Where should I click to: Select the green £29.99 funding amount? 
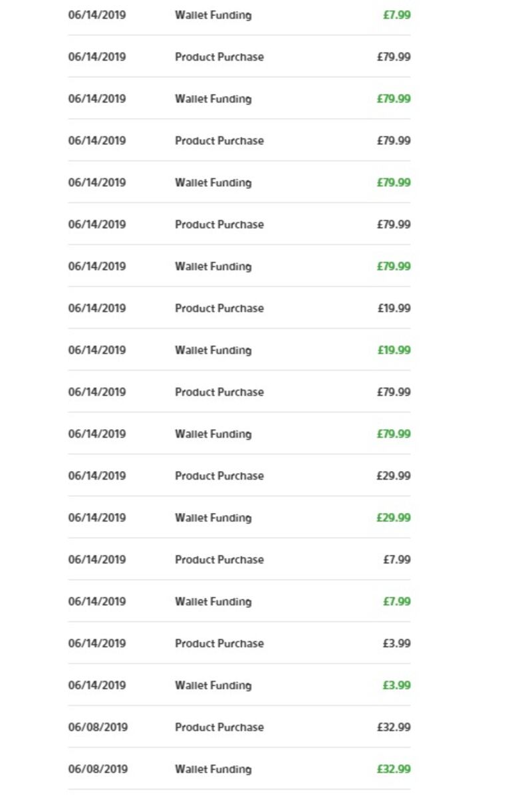(x=394, y=518)
